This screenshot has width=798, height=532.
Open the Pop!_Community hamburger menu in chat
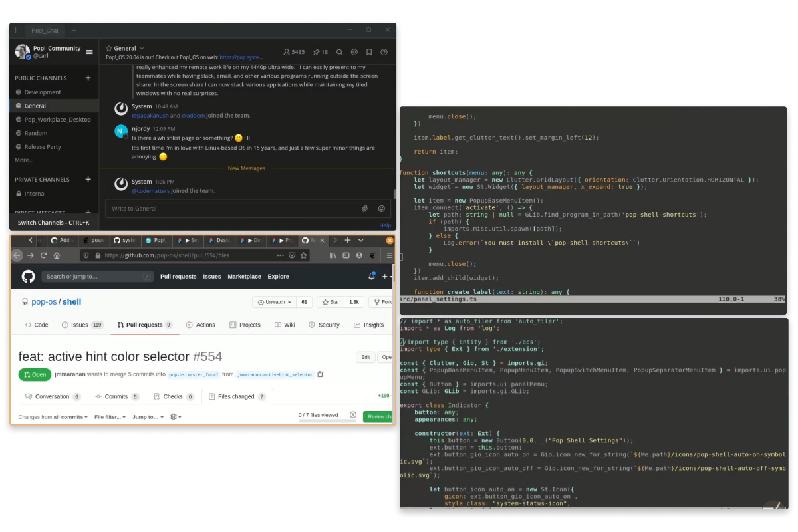(89, 52)
